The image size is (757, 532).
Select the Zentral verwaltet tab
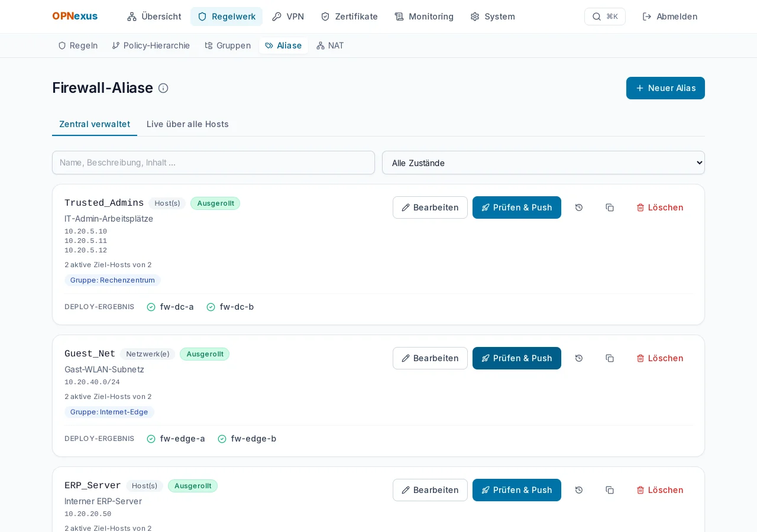(x=95, y=124)
